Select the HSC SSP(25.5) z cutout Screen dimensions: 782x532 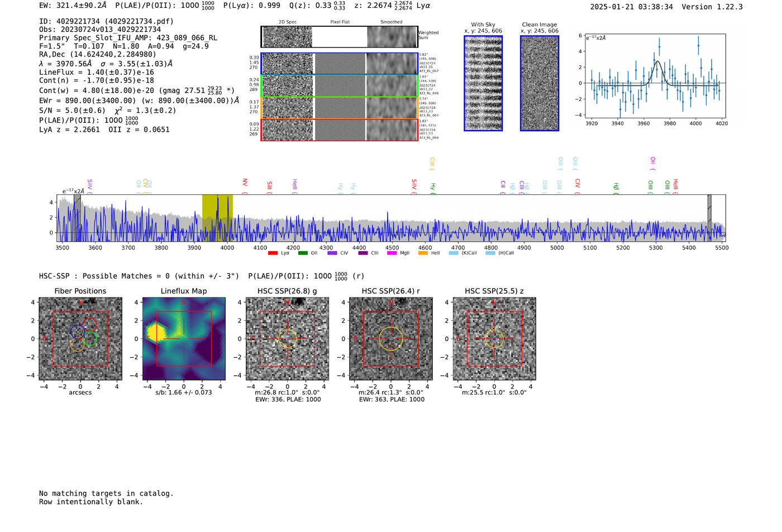coord(494,339)
